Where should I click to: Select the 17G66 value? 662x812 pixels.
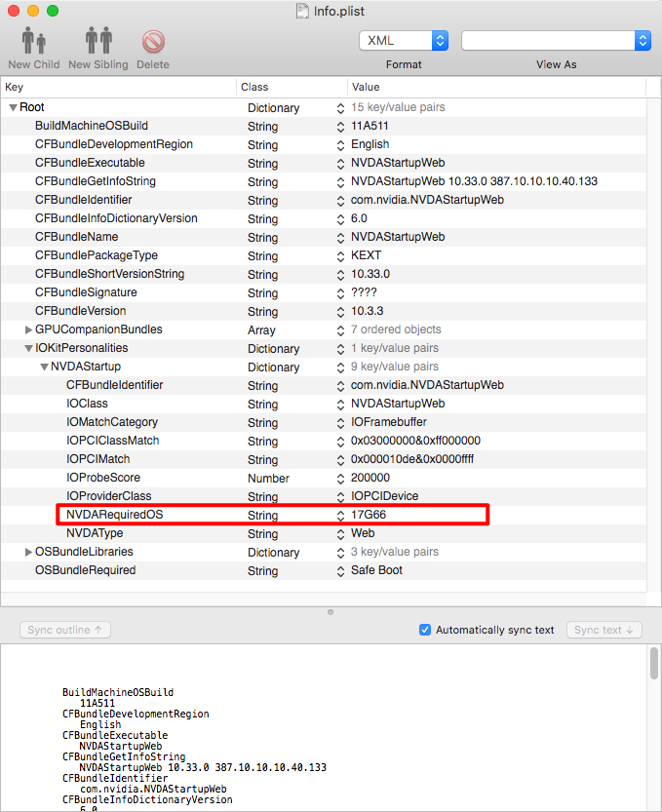[x=369, y=515]
